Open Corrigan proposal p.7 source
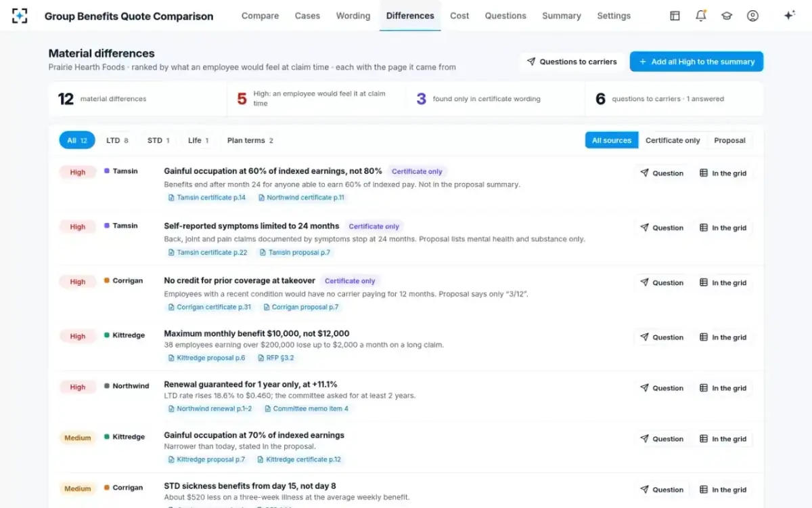 tap(300, 307)
